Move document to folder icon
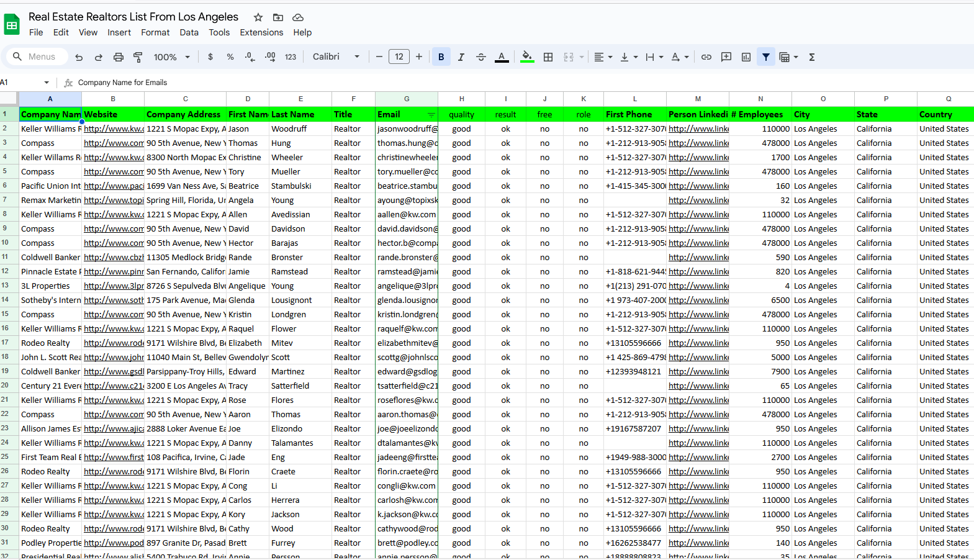The image size is (974, 560). click(278, 17)
